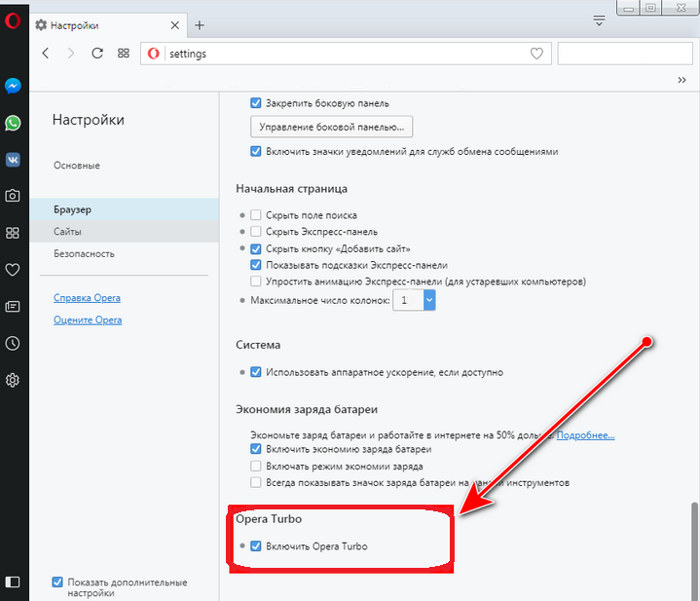
Task: Open Максимальное число колонок dropdown
Action: coord(414,300)
